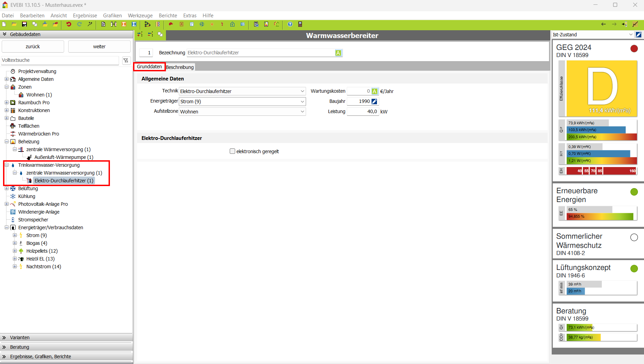Click the Leistung input field
Image resolution: width=644 pixels, height=364 pixels.
[362, 112]
